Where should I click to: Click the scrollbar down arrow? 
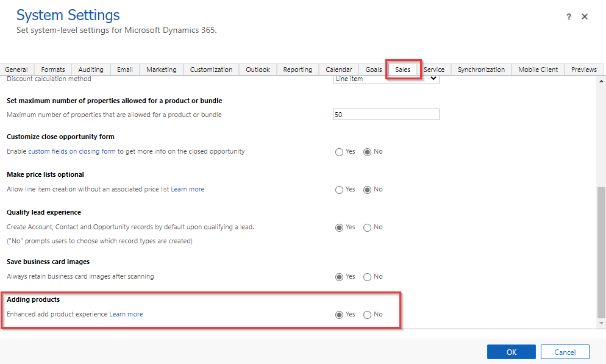point(601,323)
